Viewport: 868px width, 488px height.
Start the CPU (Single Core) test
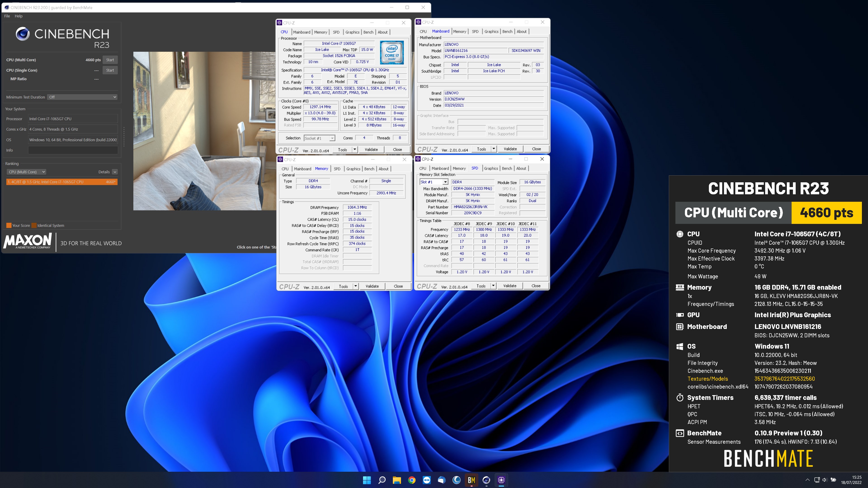tap(110, 70)
